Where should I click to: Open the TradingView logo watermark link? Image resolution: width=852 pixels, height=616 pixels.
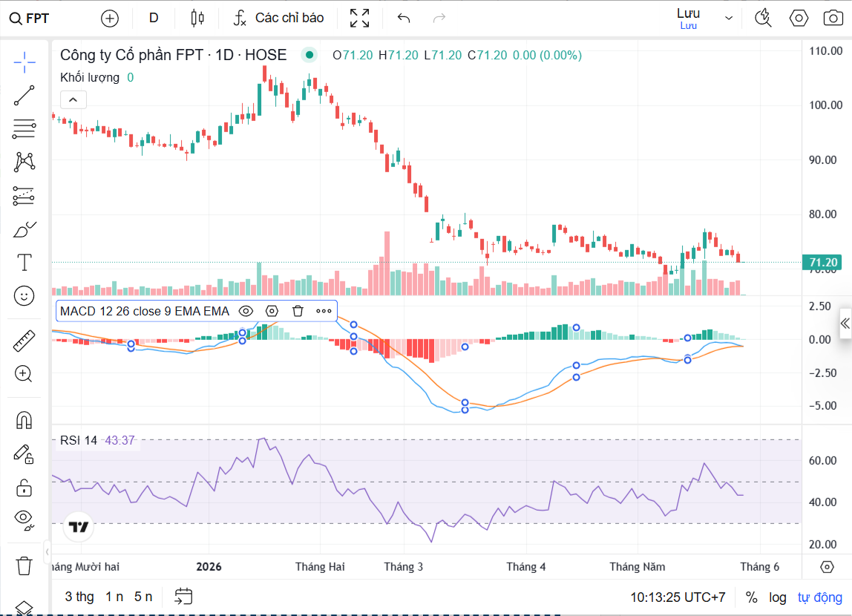coord(79,527)
